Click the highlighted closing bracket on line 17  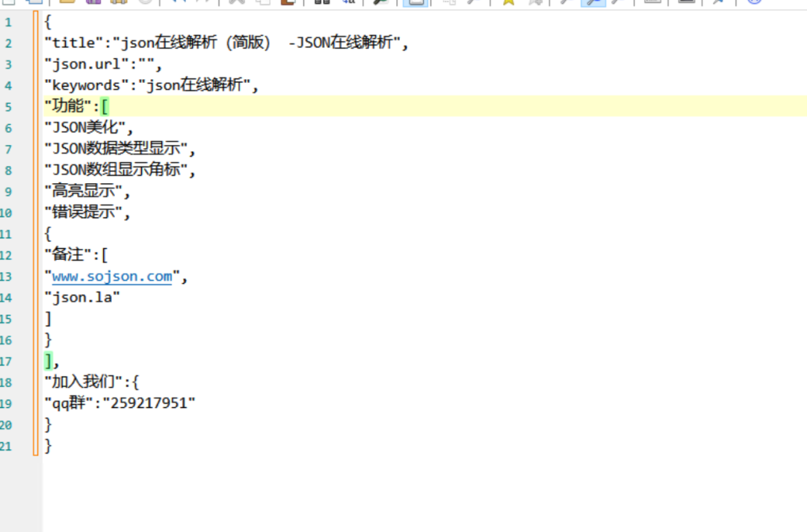49,361
